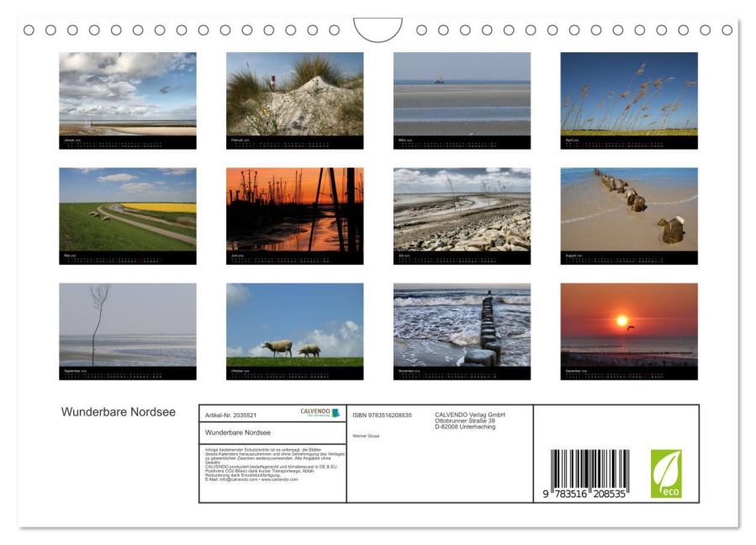This screenshot has height=545, width=756.
Task: Open the Juli thumbnail with the rocky shore
Action: (x=462, y=216)
